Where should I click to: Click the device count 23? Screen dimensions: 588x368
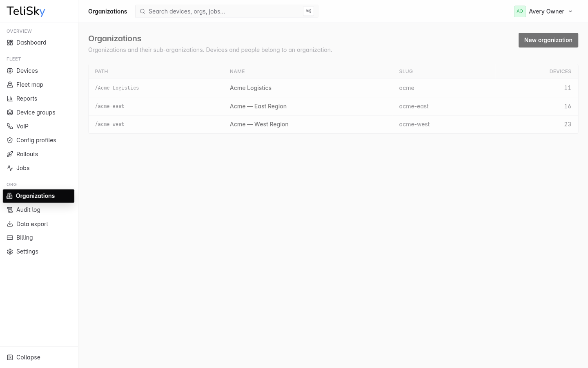(568, 124)
